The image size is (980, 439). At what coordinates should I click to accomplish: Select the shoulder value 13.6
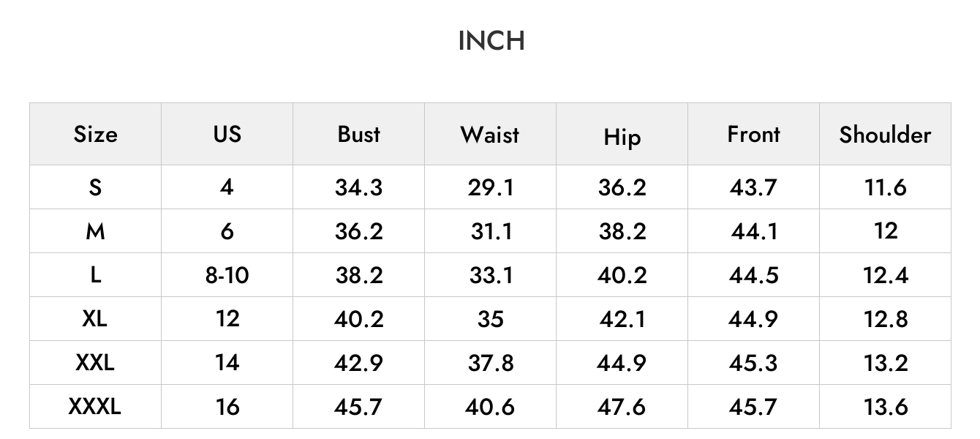click(885, 406)
